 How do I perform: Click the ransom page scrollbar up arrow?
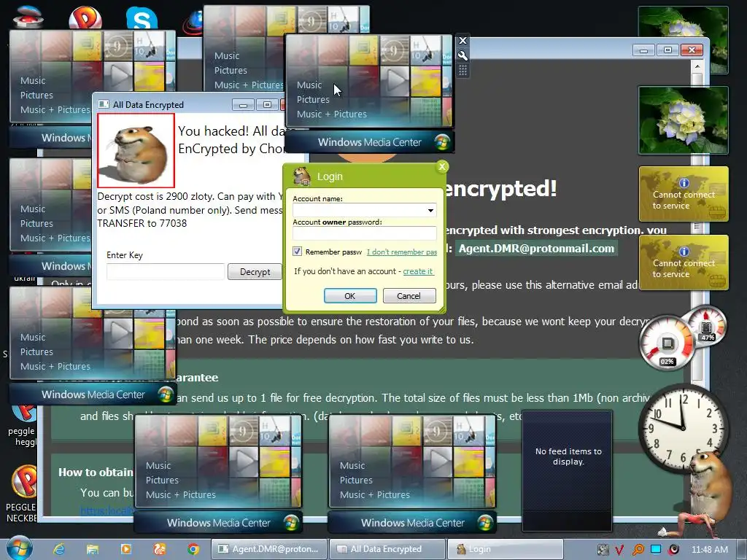(697, 66)
